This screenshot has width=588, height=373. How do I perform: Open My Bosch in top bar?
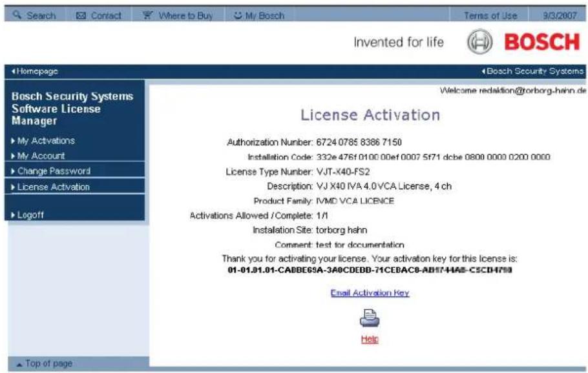[265, 15]
